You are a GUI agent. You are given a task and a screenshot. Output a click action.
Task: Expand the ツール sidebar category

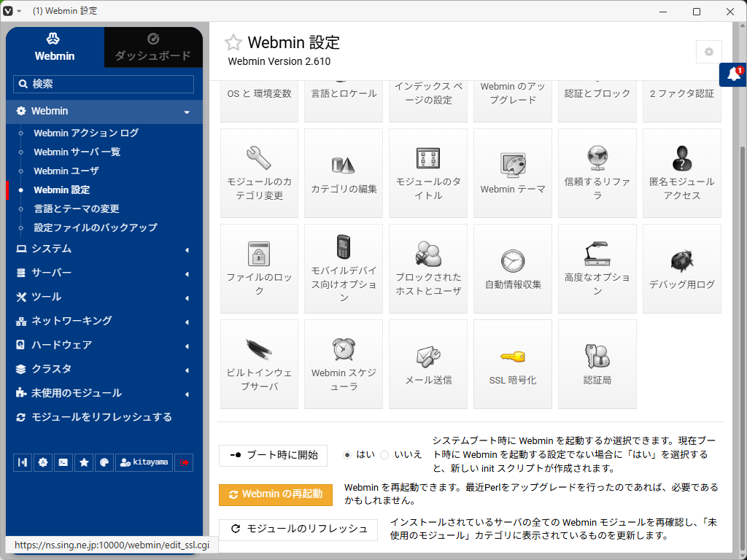[x=104, y=297]
